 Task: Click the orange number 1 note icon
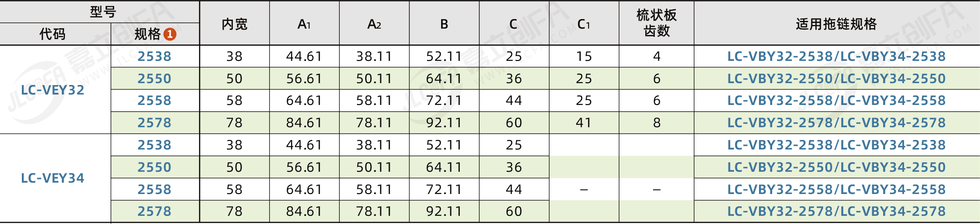pyautogui.click(x=170, y=34)
